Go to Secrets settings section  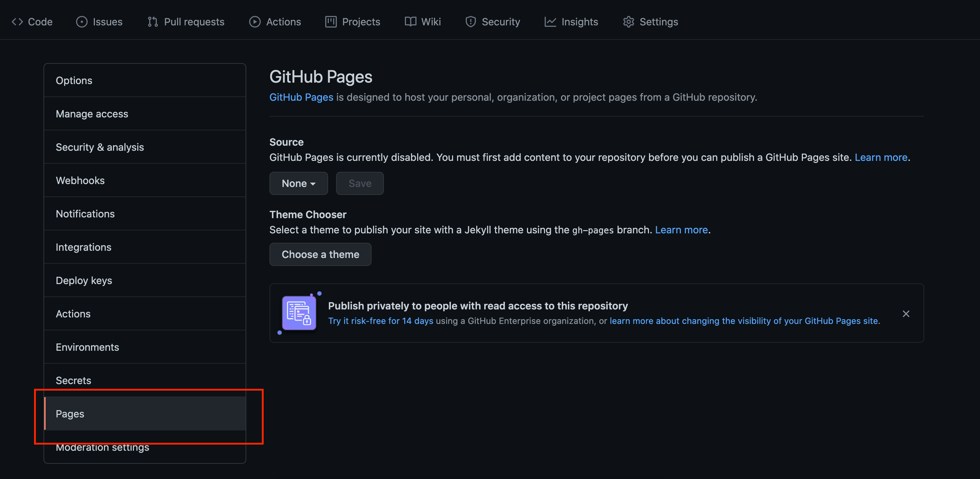point(74,380)
